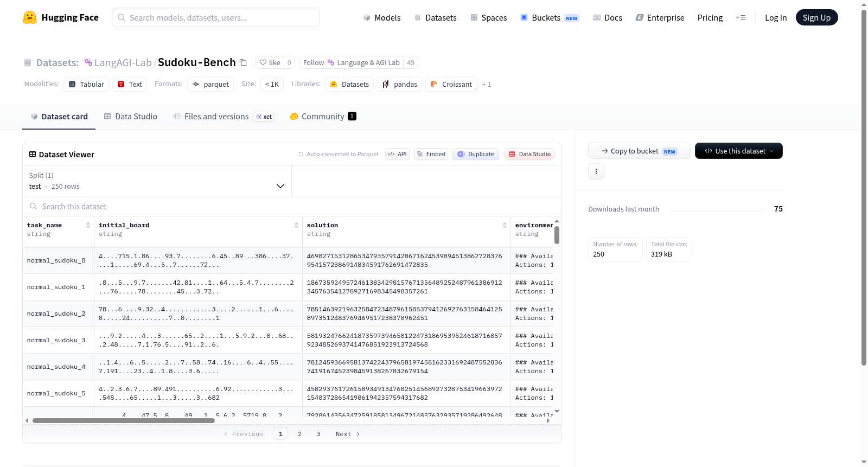Go to page 3 of the table

coord(318,434)
